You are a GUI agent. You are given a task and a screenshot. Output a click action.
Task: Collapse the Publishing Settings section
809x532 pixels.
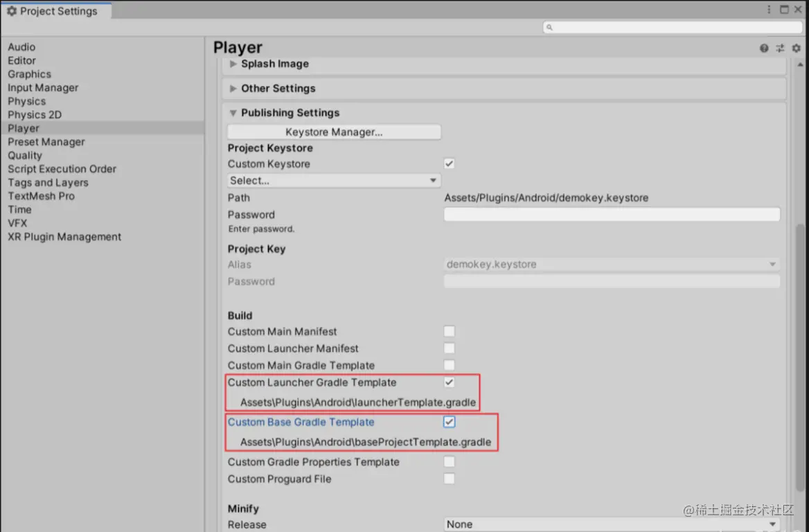click(x=233, y=113)
